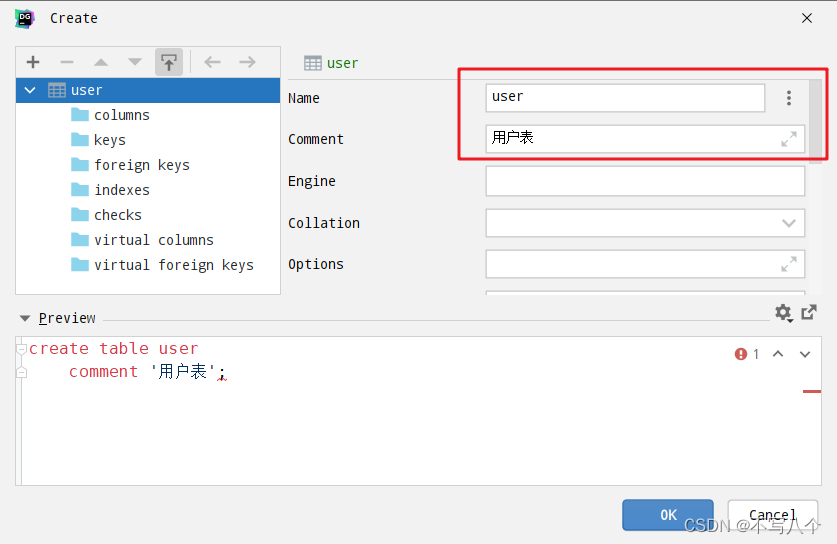Screen dimensions: 837x544
Task: Click the foreign keys folder icon
Action: click(80, 164)
